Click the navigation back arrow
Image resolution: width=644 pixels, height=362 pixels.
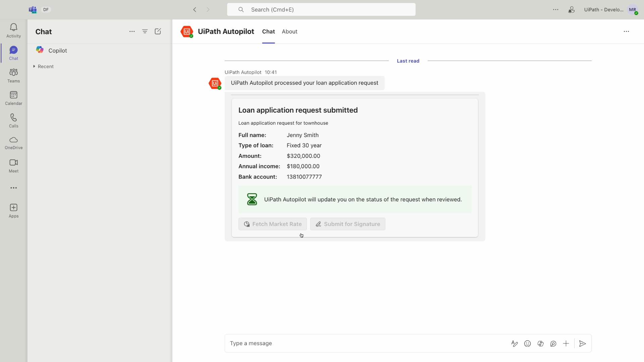[196, 10]
